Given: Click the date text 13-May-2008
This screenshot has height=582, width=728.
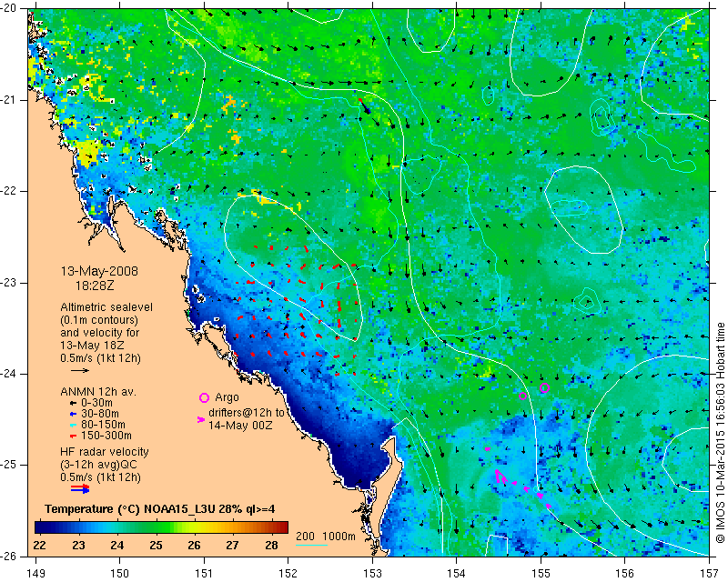Looking at the screenshot, I should [x=99, y=271].
